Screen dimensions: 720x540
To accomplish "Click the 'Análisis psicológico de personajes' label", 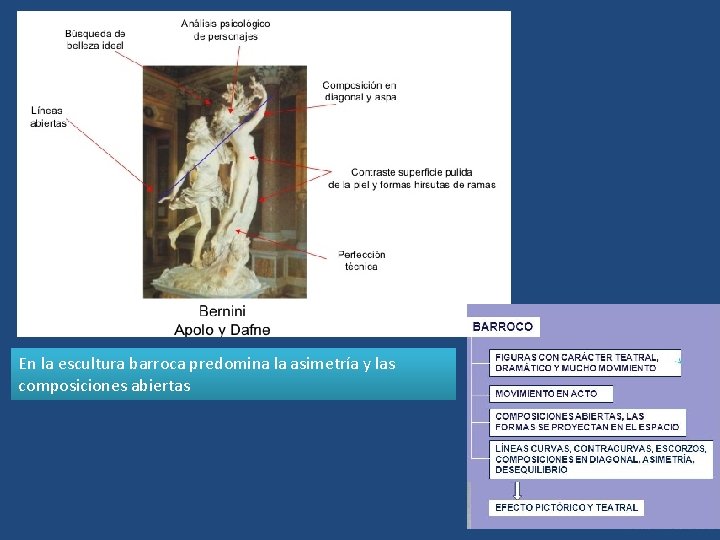I will 225,30.
